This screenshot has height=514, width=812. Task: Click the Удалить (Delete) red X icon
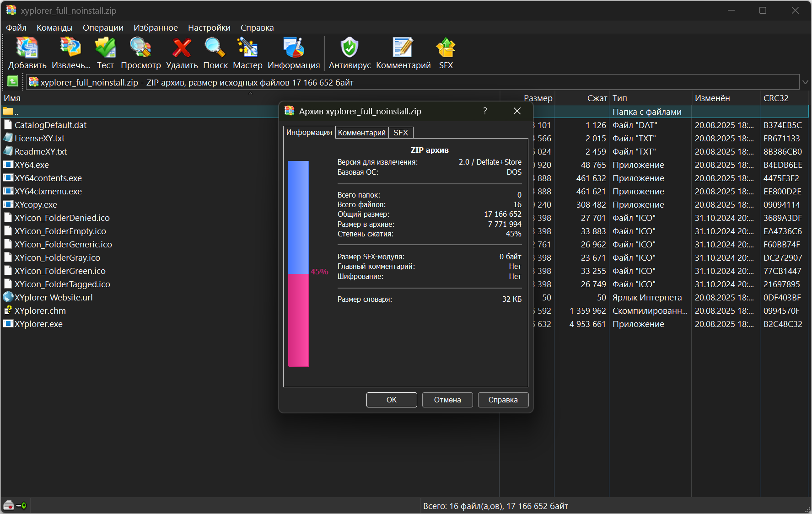pyautogui.click(x=182, y=48)
